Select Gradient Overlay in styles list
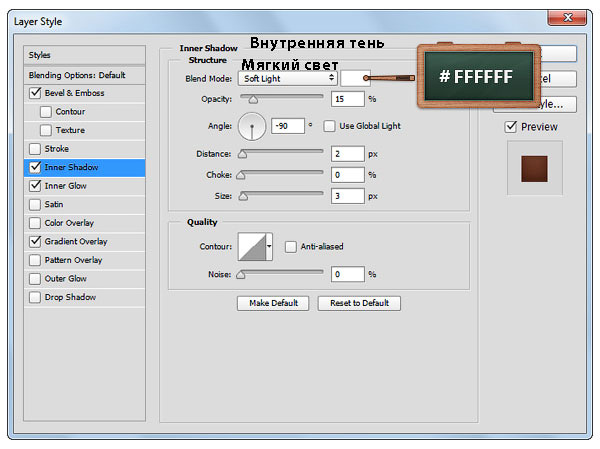The height and width of the screenshot is (449, 600). coord(75,242)
